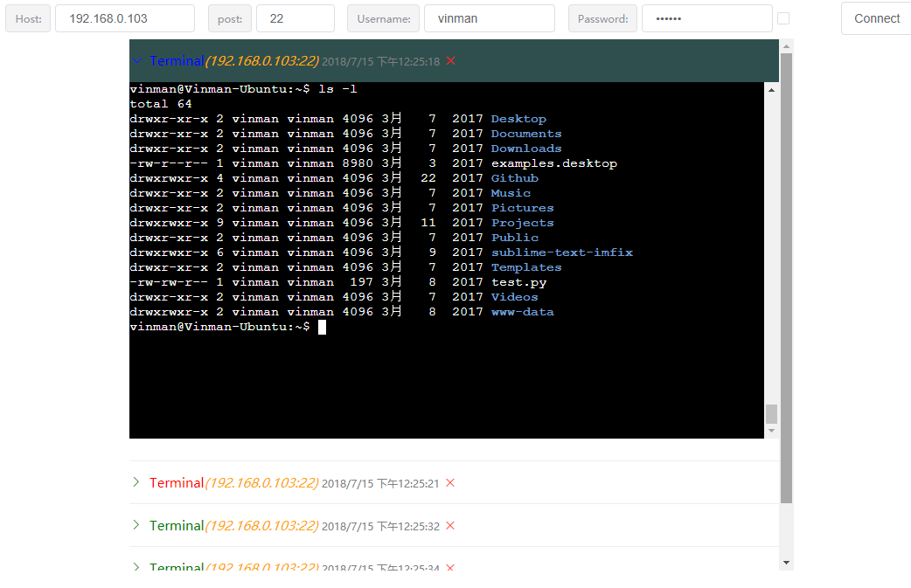Expand the green Terminal 12:25:32 panel
The width and height of the screenshot is (911, 588).
point(136,525)
